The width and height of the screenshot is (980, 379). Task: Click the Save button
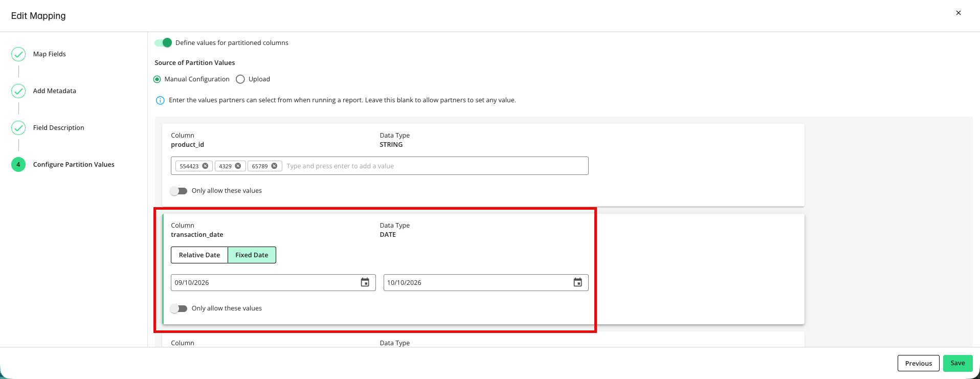(x=957, y=363)
